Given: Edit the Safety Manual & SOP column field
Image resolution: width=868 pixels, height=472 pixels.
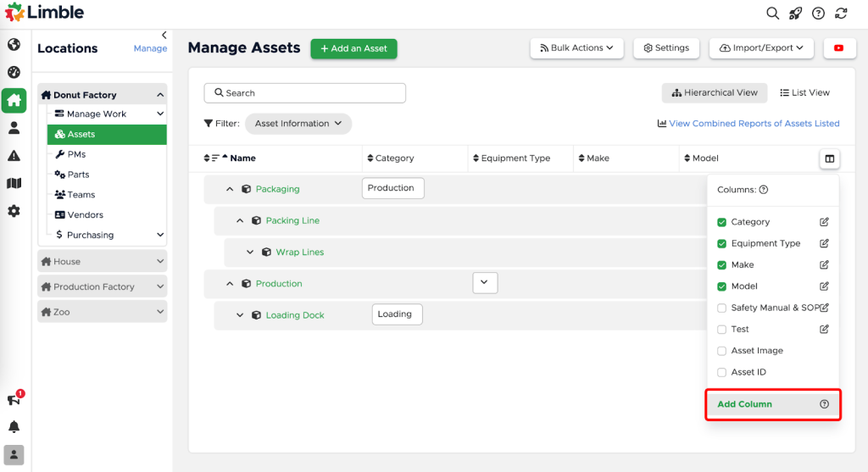Looking at the screenshot, I should pos(824,308).
